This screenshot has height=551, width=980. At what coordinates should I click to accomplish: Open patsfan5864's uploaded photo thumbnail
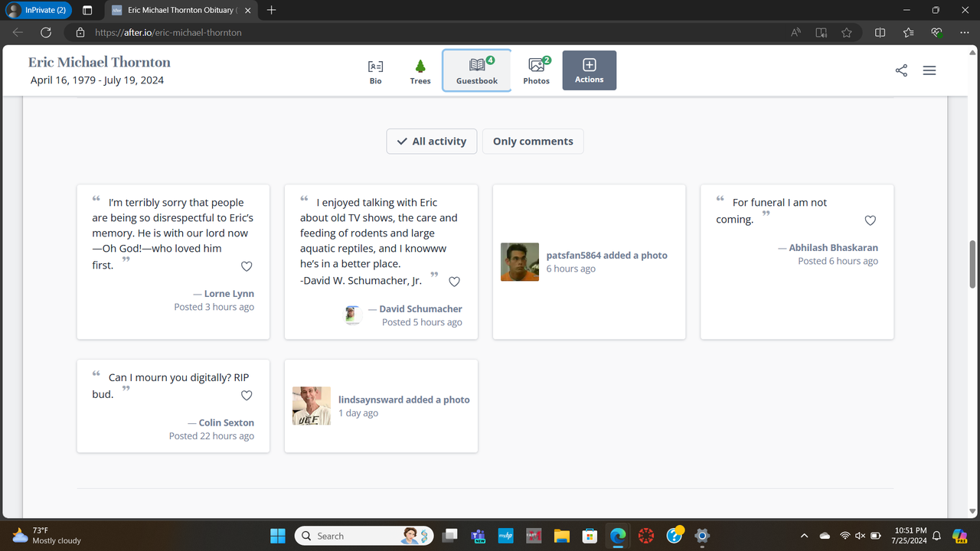520,262
